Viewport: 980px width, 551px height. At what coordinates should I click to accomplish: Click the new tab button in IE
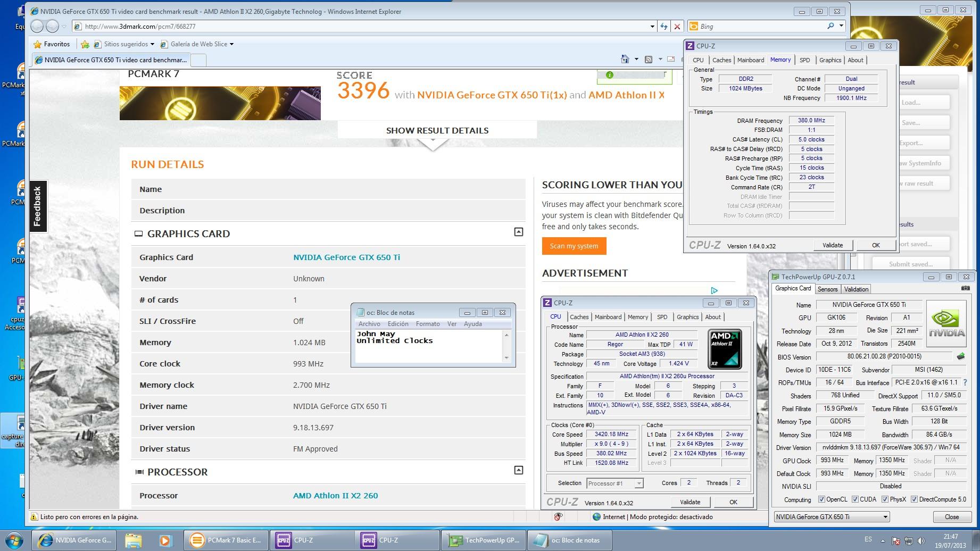(x=198, y=60)
